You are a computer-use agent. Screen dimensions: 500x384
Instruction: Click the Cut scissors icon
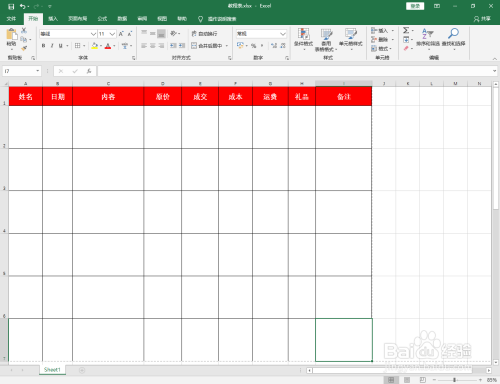point(24,30)
